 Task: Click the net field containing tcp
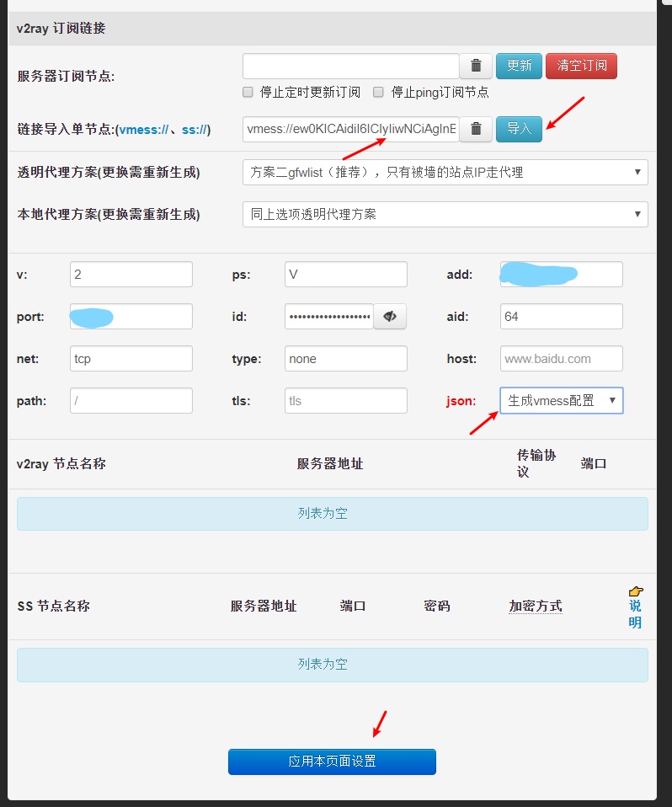point(131,359)
